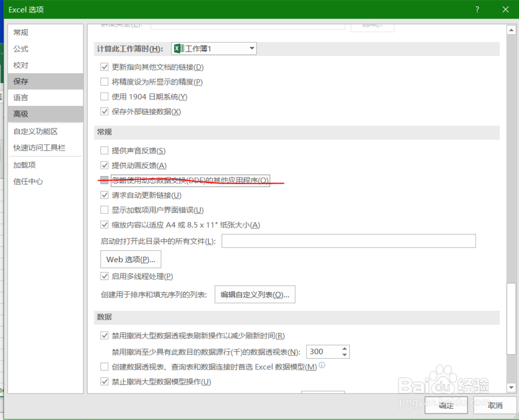The height and width of the screenshot is (420, 519).
Task: Select 保存 category in sidebar
Action: pyautogui.click(x=45, y=81)
